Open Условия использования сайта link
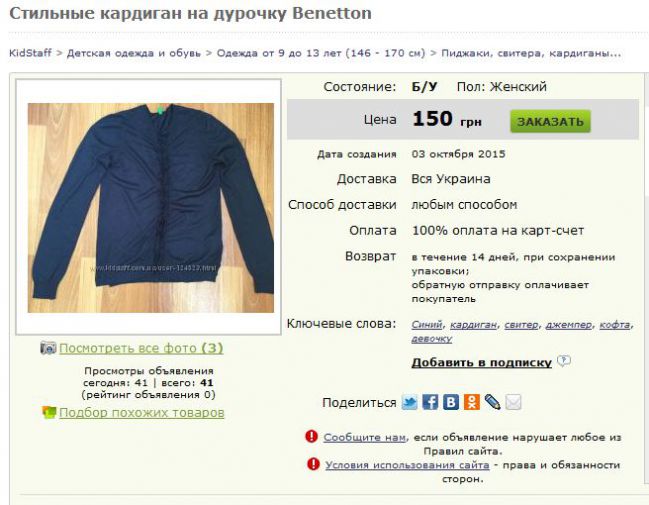The image size is (649, 505). click(x=407, y=465)
